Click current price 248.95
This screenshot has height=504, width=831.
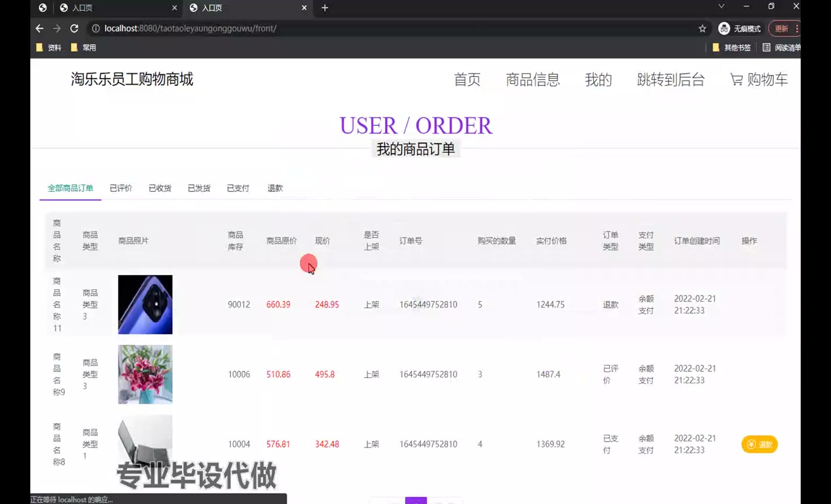coord(327,304)
